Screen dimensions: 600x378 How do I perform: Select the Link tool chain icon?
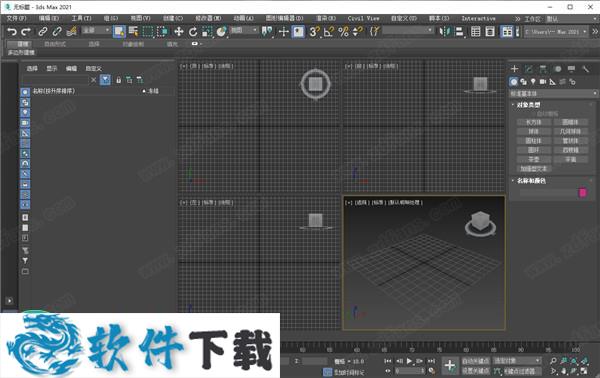42,32
